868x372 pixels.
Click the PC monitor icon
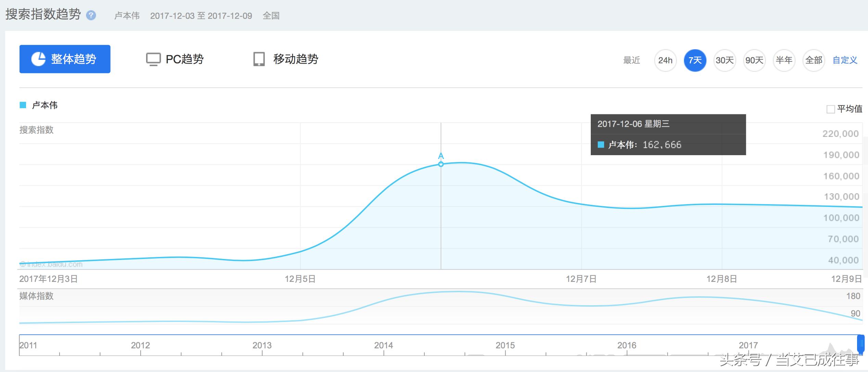click(x=153, y=59)
